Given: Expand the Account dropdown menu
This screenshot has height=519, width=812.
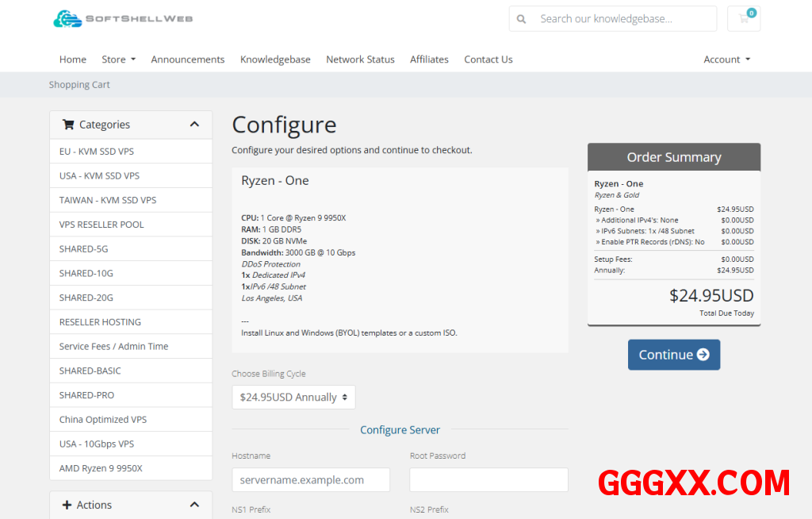Looking at the screenshot, I should point(726,60).
